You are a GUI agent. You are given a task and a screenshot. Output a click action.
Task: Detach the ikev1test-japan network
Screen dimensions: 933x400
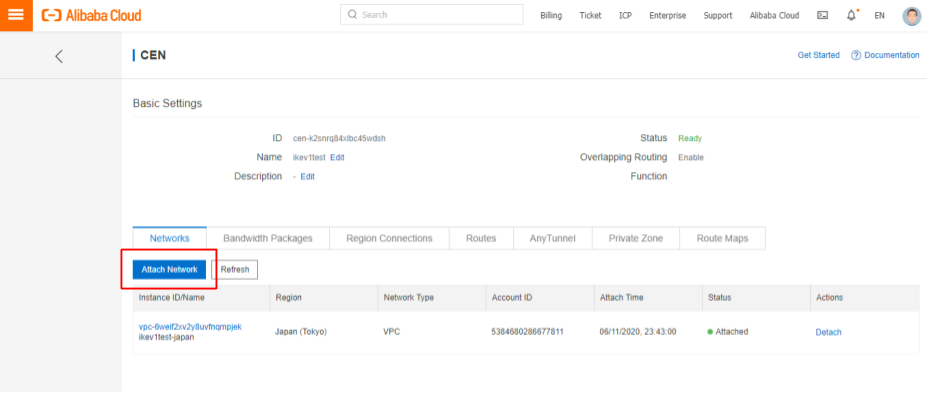tap(828, 333)
